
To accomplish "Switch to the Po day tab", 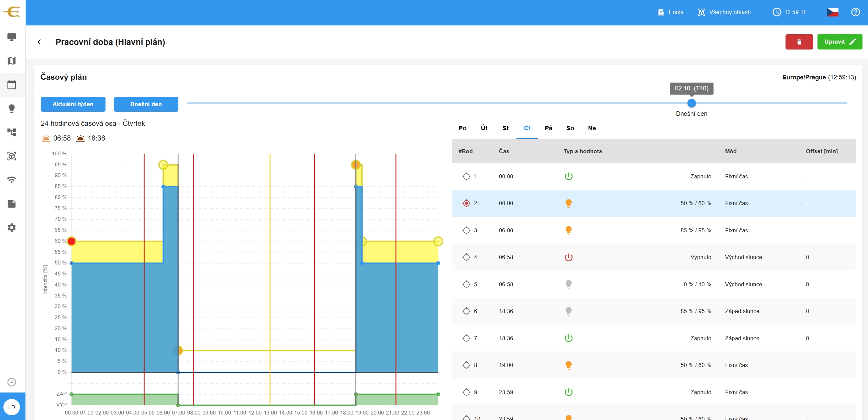I will (463, 128).
